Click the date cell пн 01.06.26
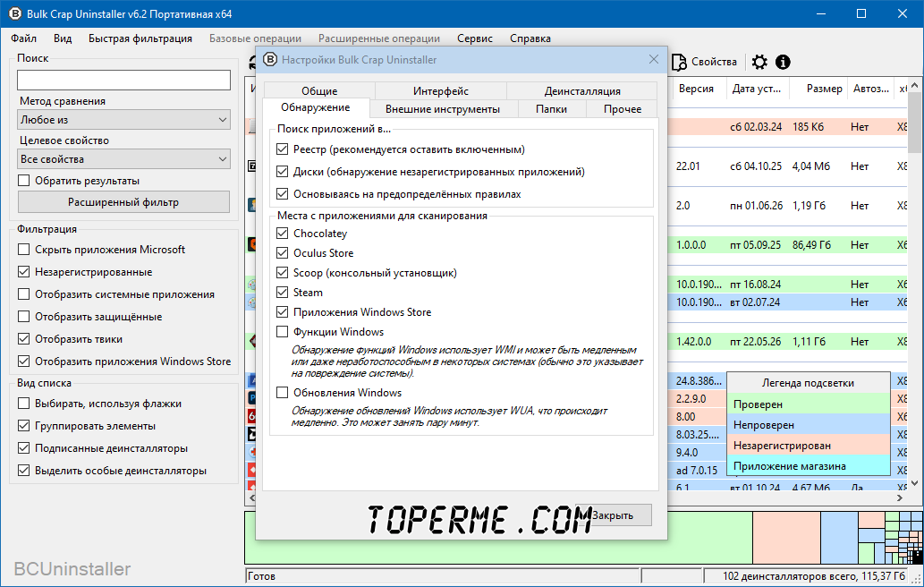The height and width of the screenshot is (587, 924). (756, 206)
